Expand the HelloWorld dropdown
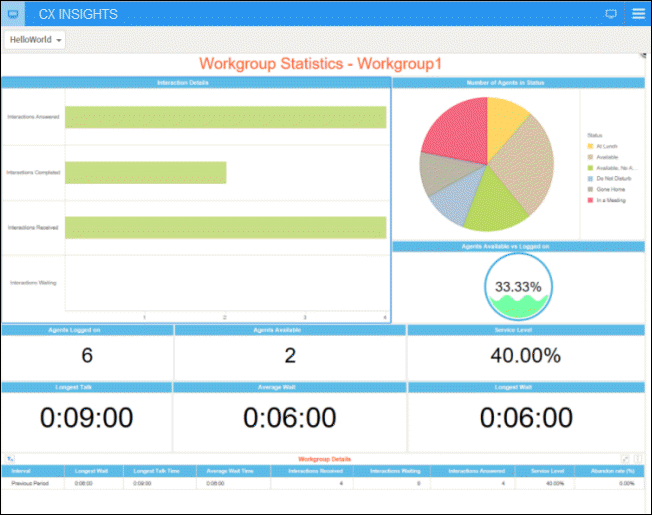 pyautogui.click(x=36, y=40)
